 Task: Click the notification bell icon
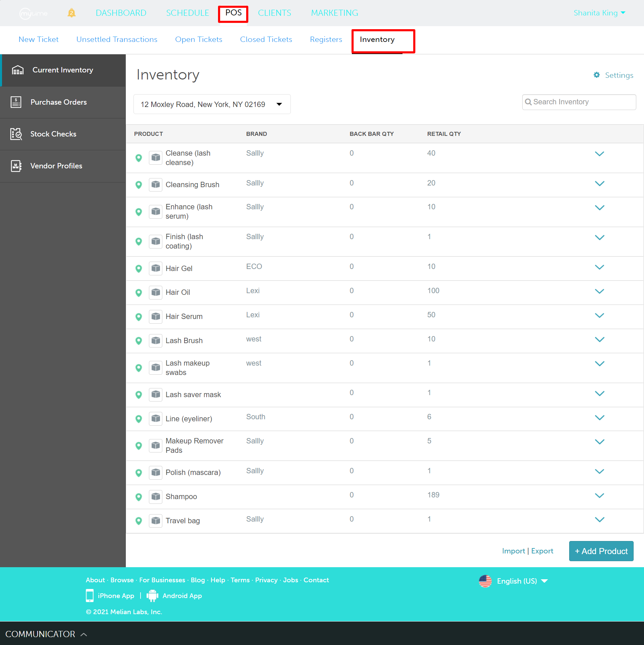(x=71, y=13)
